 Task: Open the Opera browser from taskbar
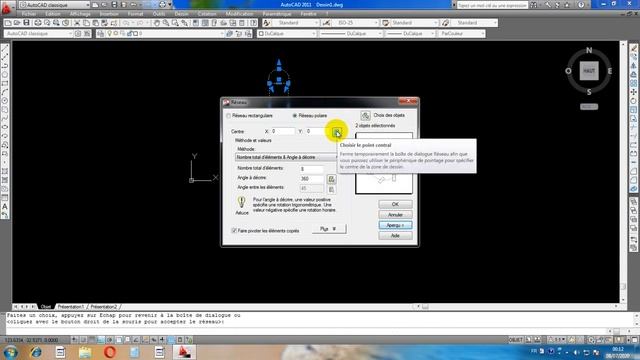click(109, 352)
